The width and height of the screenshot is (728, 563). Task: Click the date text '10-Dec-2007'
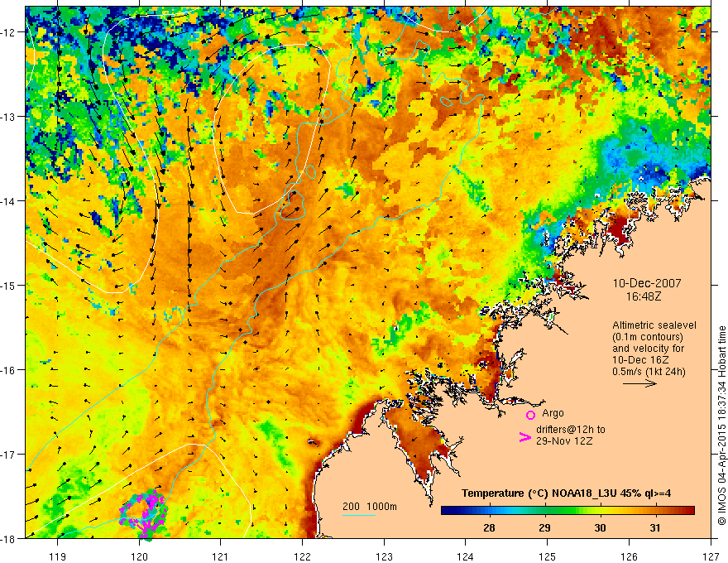coord(647,283)
